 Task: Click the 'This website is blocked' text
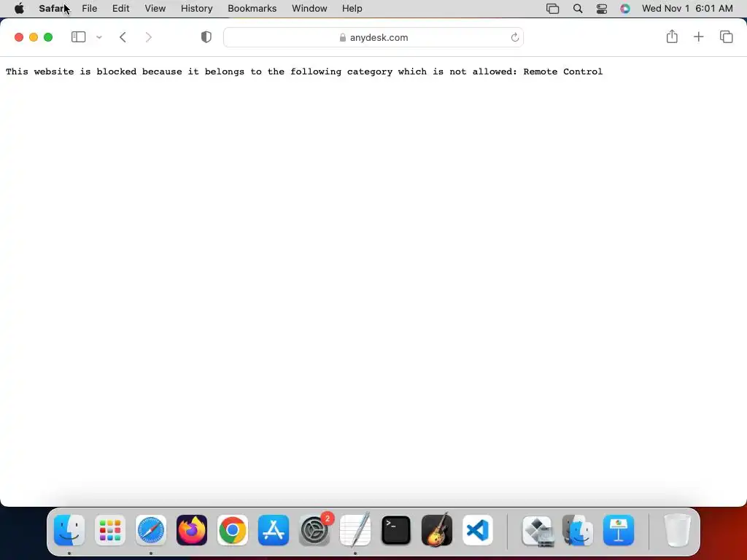(x=71, y=71)
